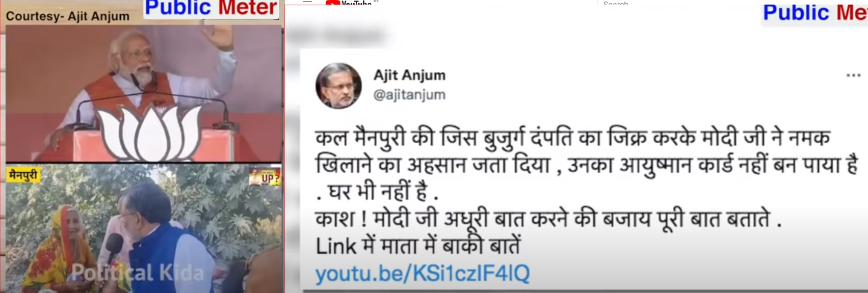The image size is (868, 293).
Task: Click the Ajit Anjum display name
Action: tap(409, 75)
